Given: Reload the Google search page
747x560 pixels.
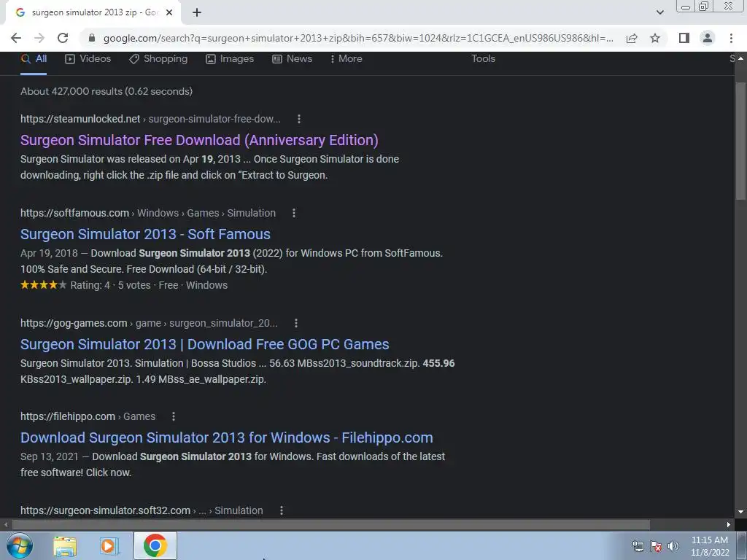Looking at the screenshot, I should [x=63, y=38].
